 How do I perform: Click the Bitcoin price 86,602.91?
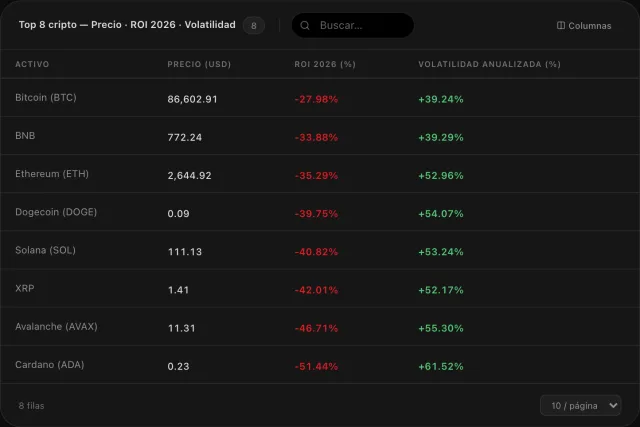point(192,99)
